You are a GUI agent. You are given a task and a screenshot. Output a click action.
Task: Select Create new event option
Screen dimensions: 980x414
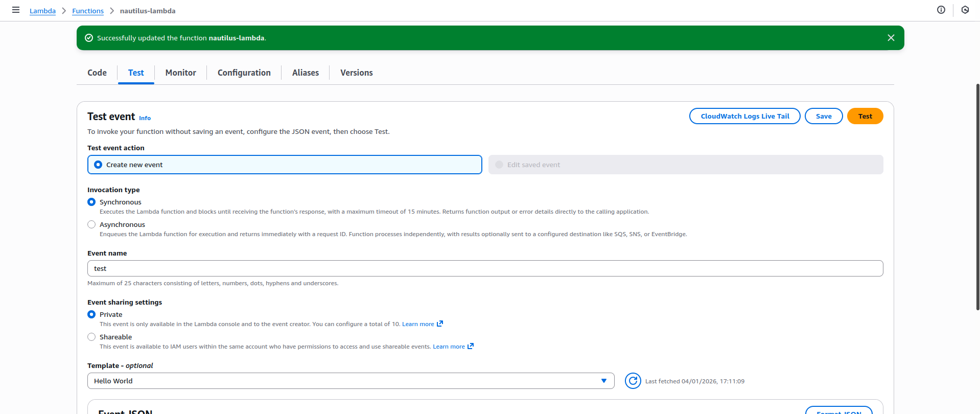(285, 165)
